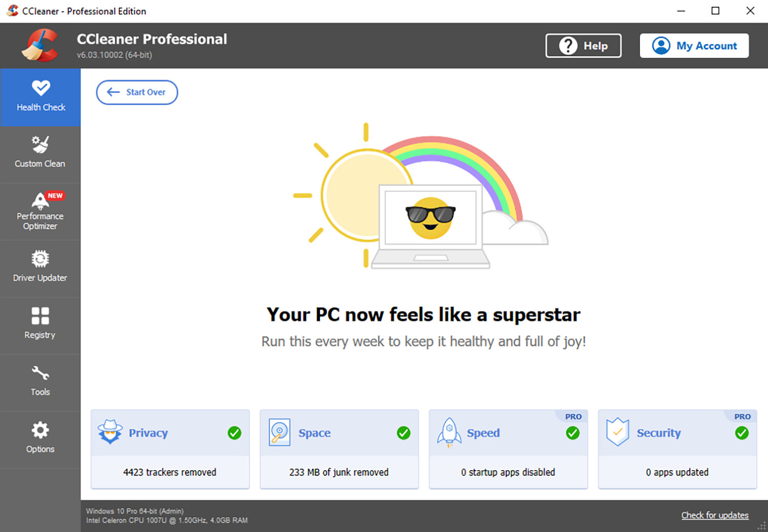768x532 pixels.
Task: Open the Registry cleaner section
Action: click(40, 326)
